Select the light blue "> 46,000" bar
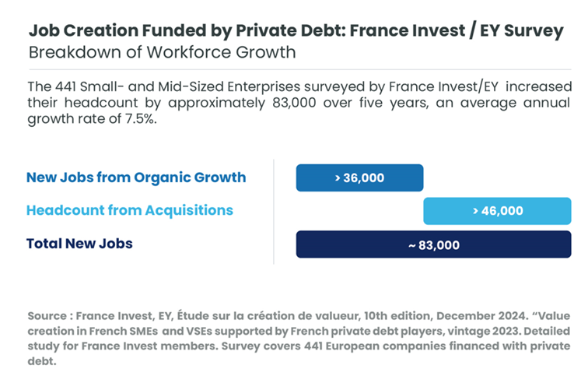588x390 pixels. [x=498, y=210]
